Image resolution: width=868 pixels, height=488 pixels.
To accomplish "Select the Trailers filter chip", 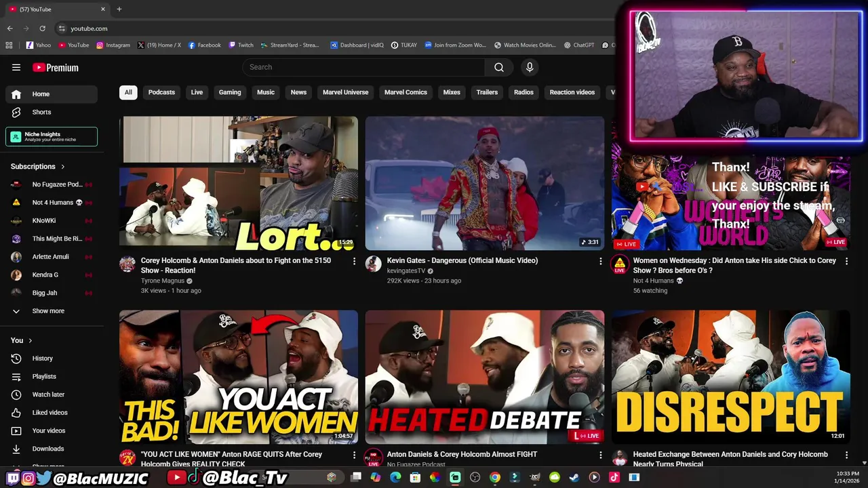I will 487,92.
